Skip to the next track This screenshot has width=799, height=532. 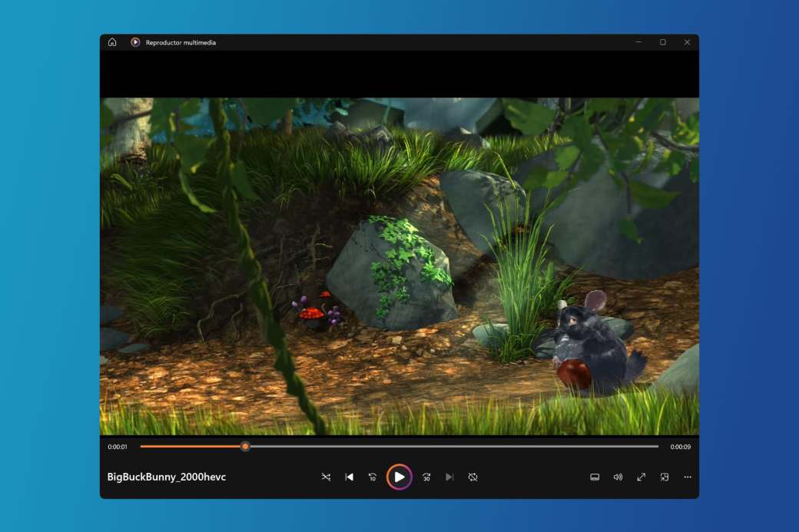point(449,477)
